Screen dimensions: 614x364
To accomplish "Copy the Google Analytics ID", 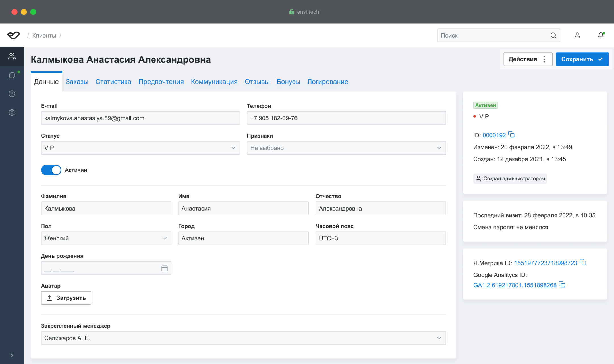I will click(x=562, y=284).
